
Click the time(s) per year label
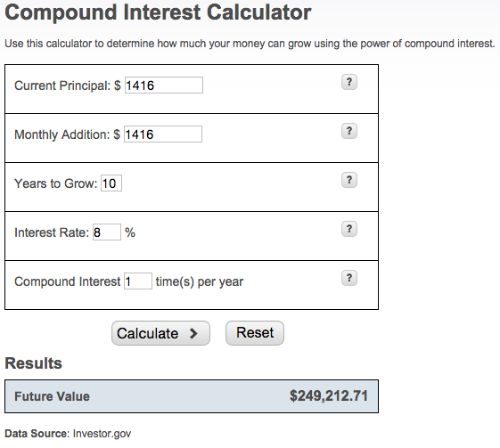click(200, 281)
